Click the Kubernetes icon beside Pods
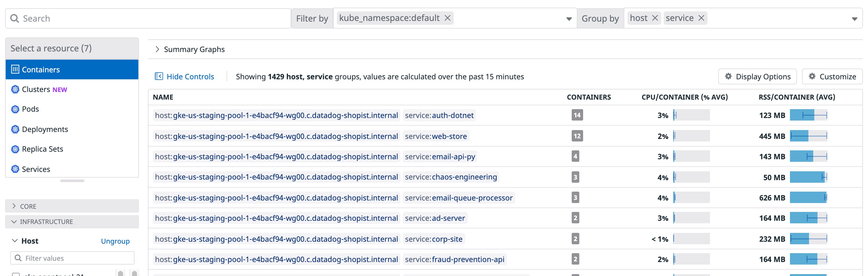The width and height of the screenshot is (868, 276). click(x=15, y=109)
